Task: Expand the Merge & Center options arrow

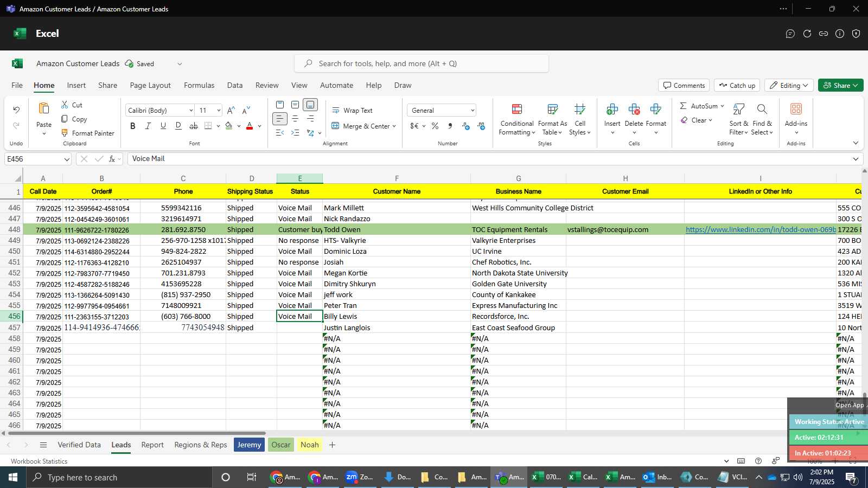Action: (394, 126)
